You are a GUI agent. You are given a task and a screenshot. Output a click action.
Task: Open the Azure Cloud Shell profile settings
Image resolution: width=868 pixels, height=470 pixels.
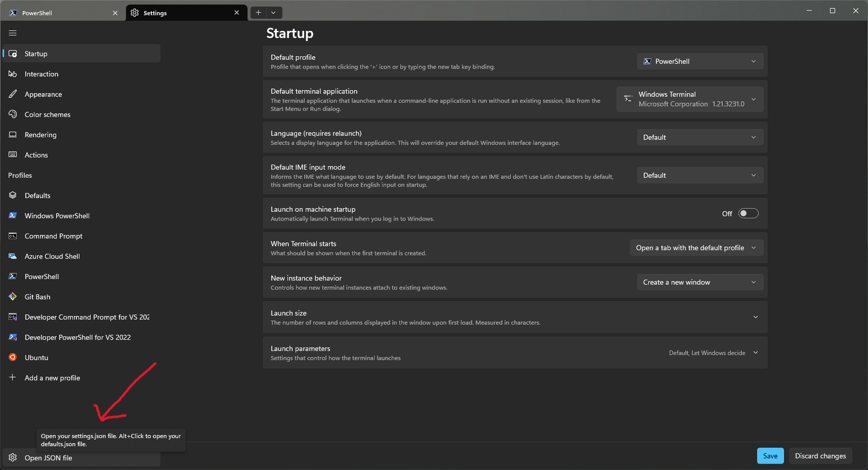[x=82, y=256]
